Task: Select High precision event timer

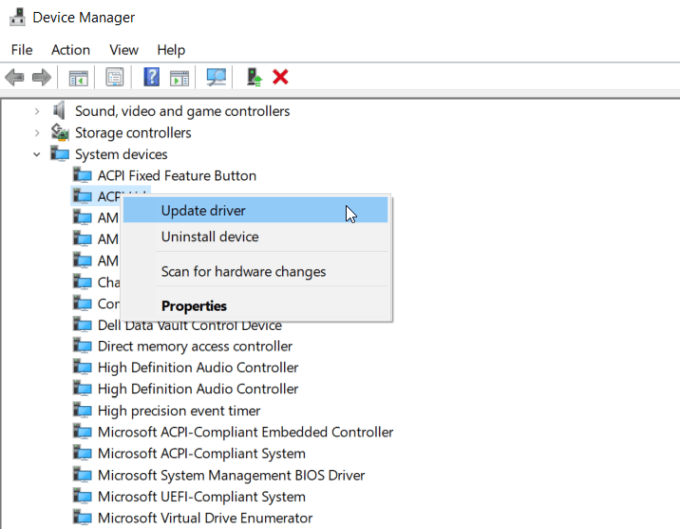Action: 179,411
